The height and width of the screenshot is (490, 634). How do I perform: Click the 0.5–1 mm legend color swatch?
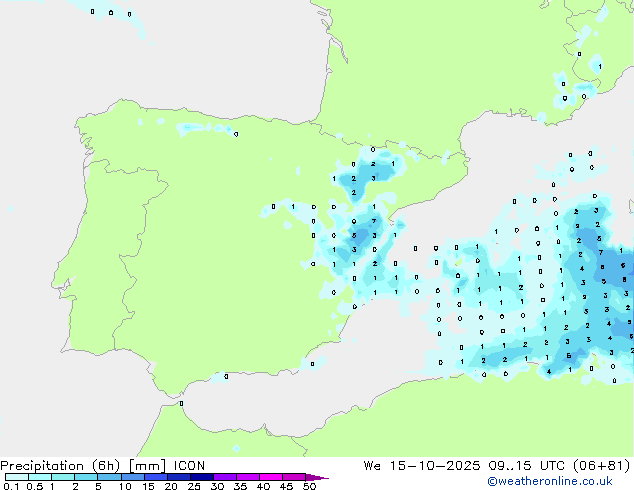(x=40, y=477)
